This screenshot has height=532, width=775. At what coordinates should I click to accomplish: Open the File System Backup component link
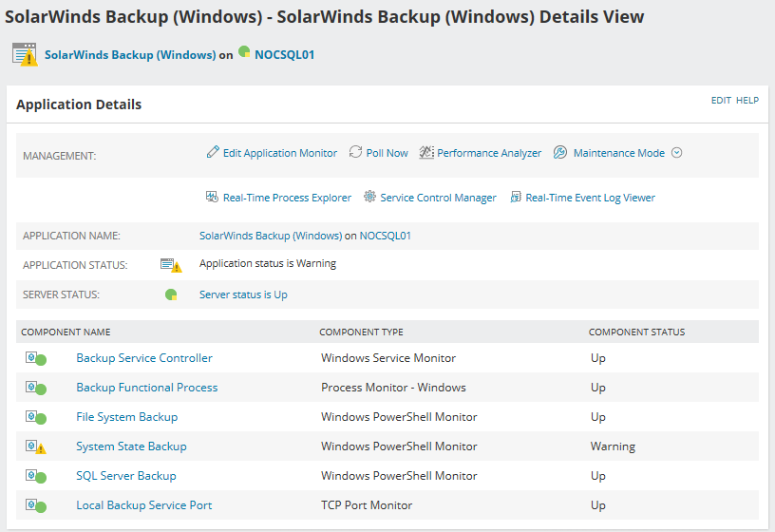click(x=127, y=417)
